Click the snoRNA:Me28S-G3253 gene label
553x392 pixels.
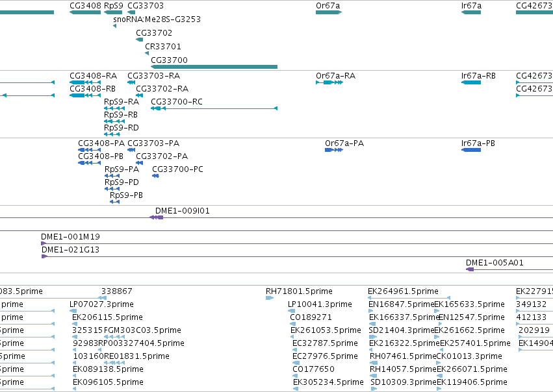157,19
